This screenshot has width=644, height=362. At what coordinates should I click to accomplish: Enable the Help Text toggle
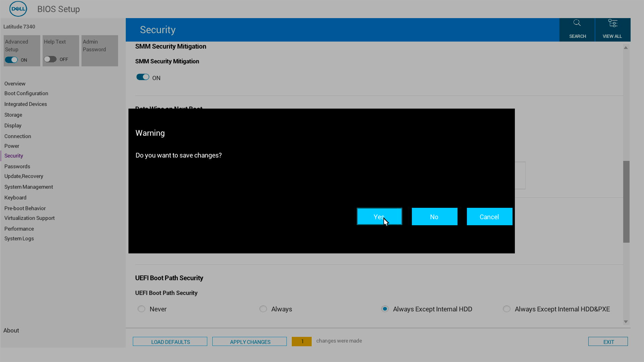point(50,59)
